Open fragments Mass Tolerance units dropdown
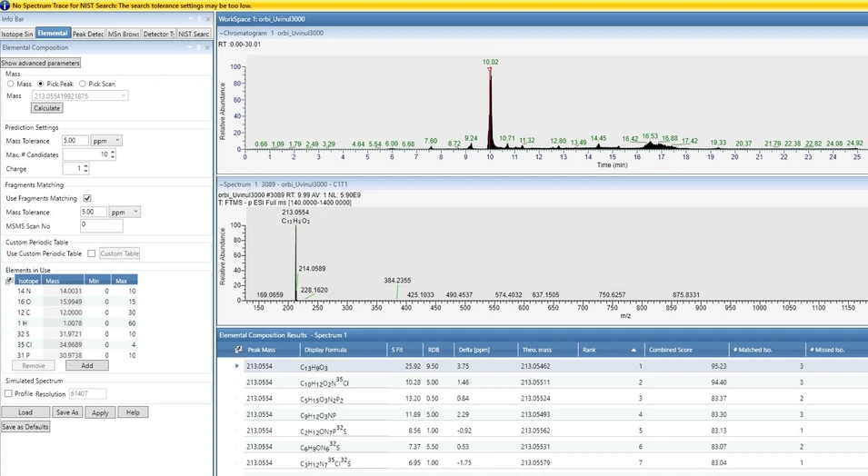Image resolution: width=868 pixels, height=476 pixels. coord(125,212)
